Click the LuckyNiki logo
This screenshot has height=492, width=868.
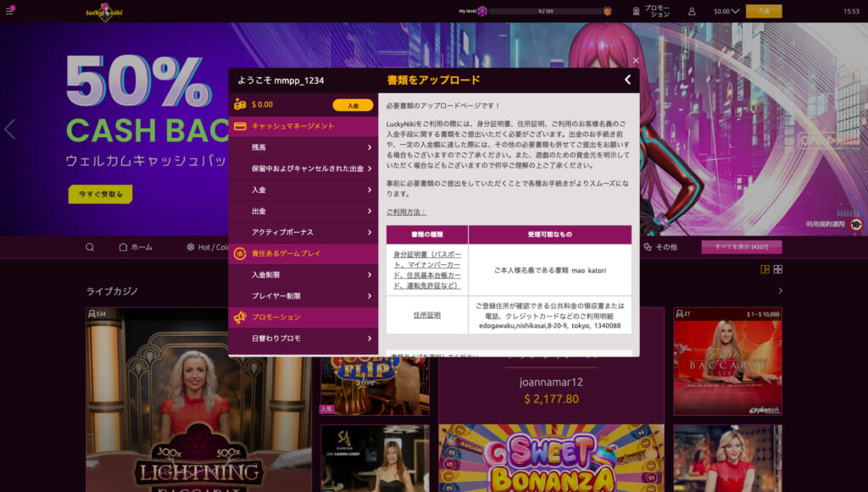[104, 12]
